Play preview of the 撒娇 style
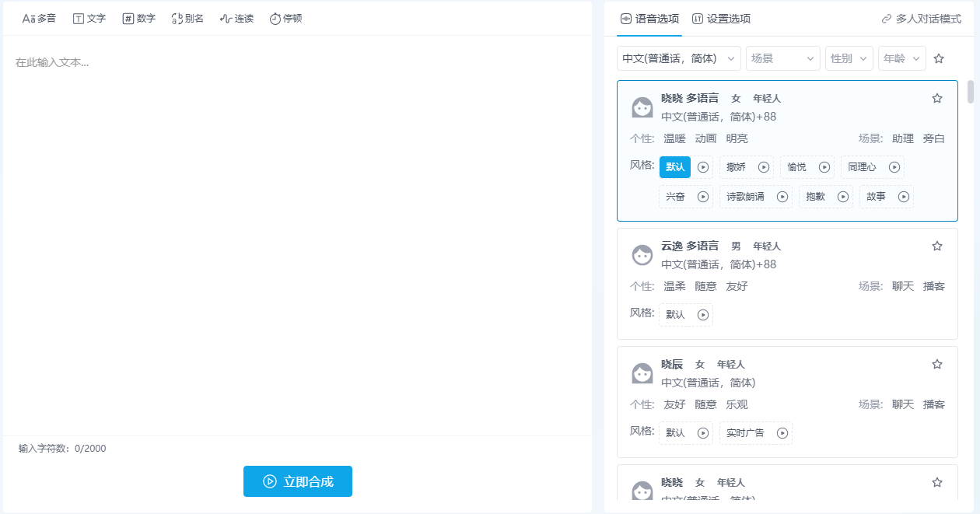The height and width of the screenshot is (514, 980). pyautogui.click(x=764, y=167)
